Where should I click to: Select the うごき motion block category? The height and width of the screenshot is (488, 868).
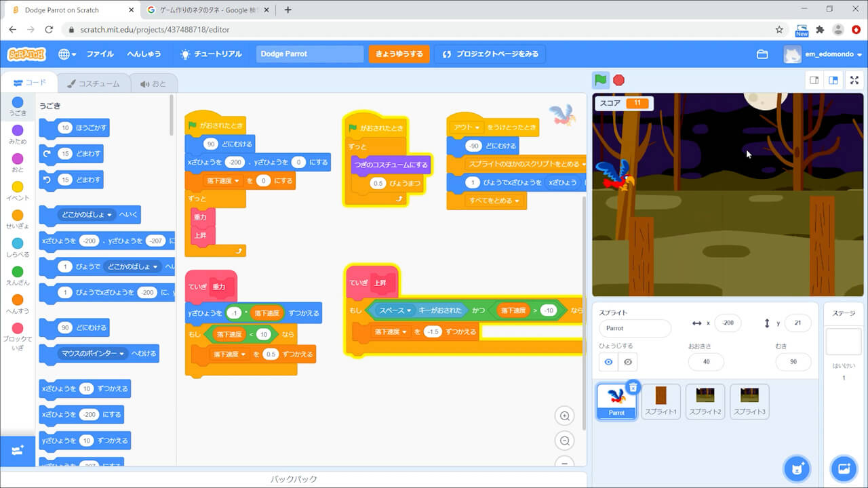coord(18,106)
